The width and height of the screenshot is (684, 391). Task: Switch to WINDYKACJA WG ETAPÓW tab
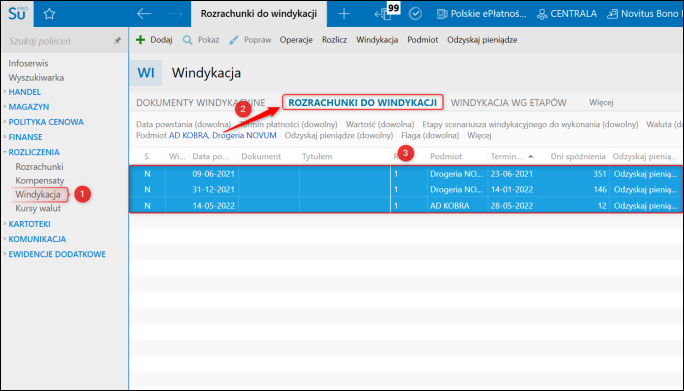[508, 103]
